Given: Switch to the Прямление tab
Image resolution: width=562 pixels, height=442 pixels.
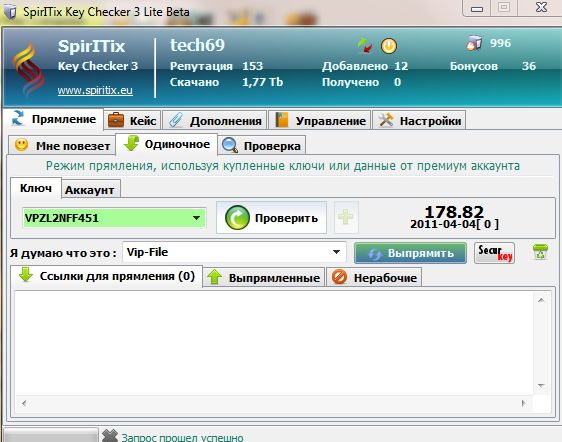Looking at the screenshot, I should click(x=54, y=119).
